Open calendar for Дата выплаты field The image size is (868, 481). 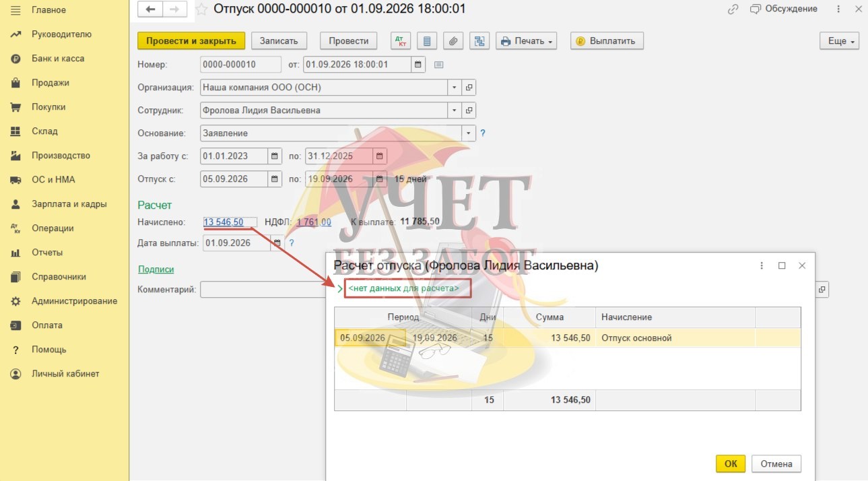click(x=277, y=243)
